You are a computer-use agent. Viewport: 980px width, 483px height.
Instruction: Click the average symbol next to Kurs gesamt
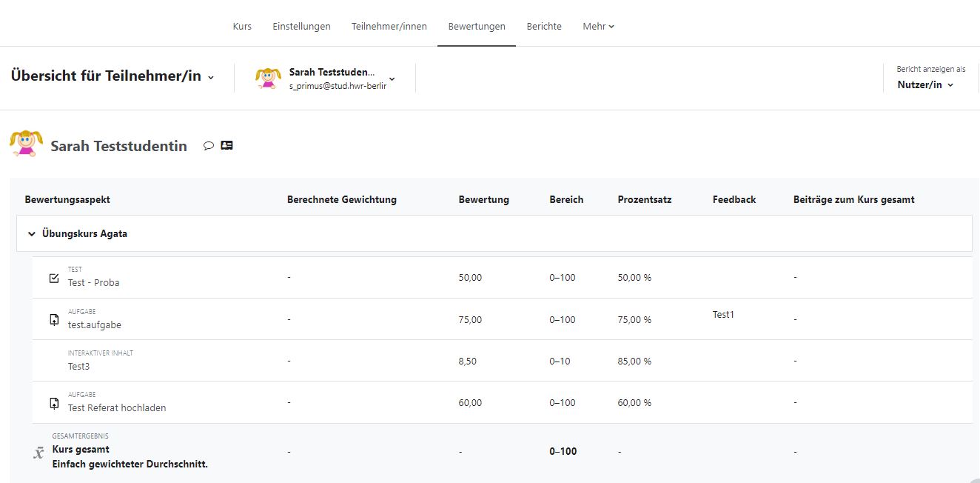[38, 453]
